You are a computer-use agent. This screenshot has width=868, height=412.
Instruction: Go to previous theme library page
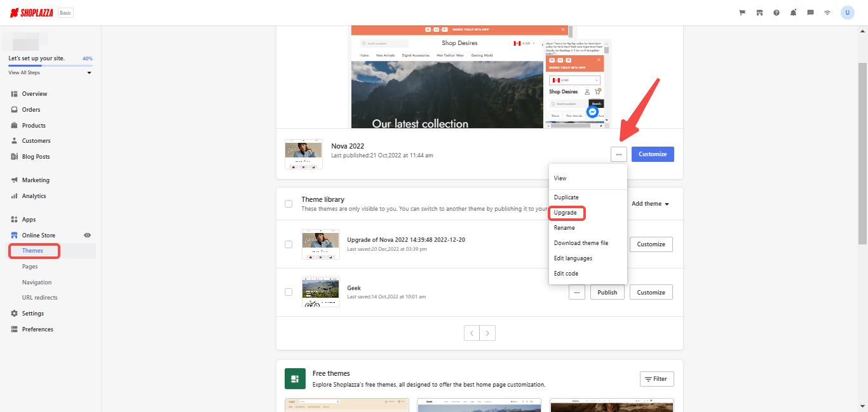click(471, 333)
